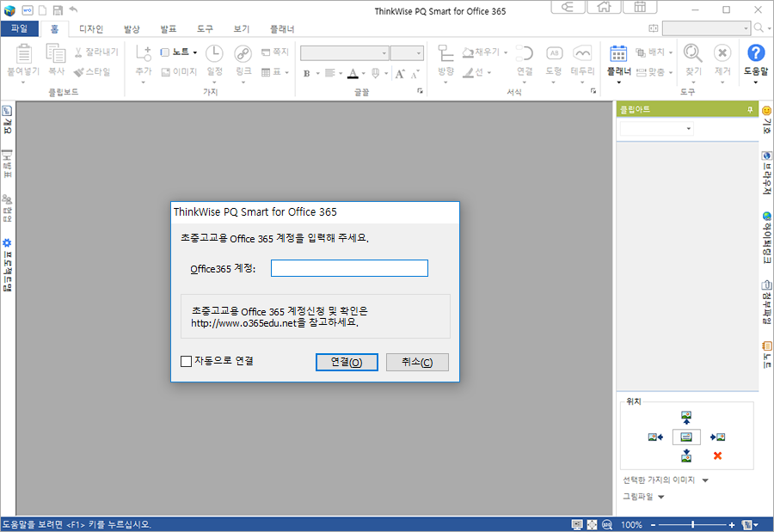Switch to the 보기 tab
The image size is (774, 532).
coord(242,29)
